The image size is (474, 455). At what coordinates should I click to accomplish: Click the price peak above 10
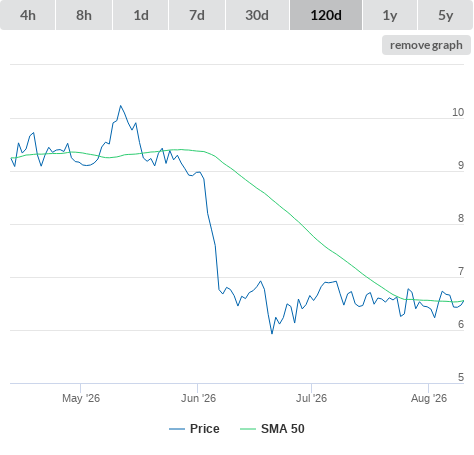[x=121, y=106]
